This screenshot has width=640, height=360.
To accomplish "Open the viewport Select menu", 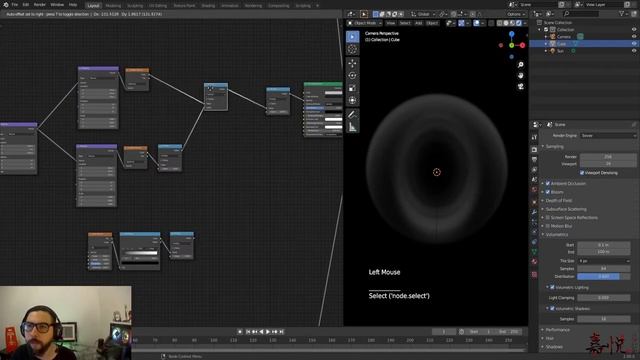I will 405,23.
